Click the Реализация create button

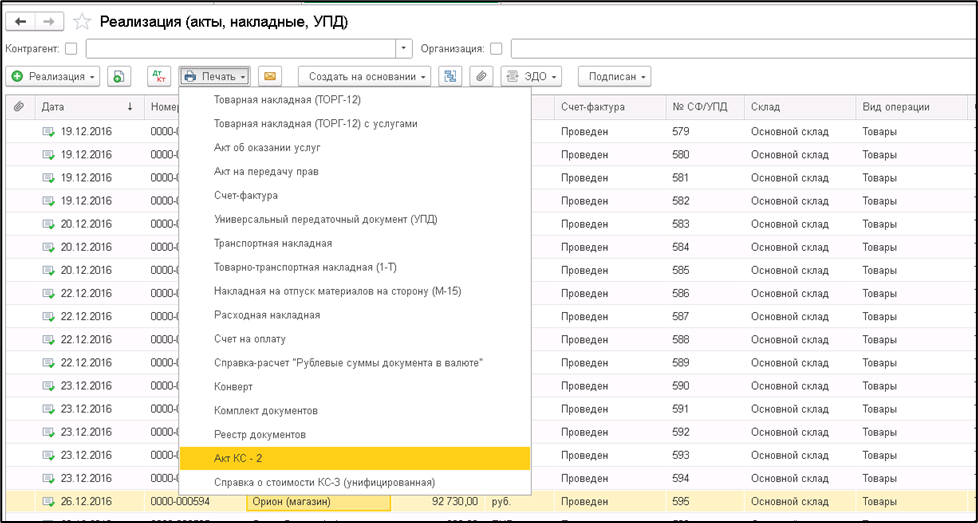[54, 76]
